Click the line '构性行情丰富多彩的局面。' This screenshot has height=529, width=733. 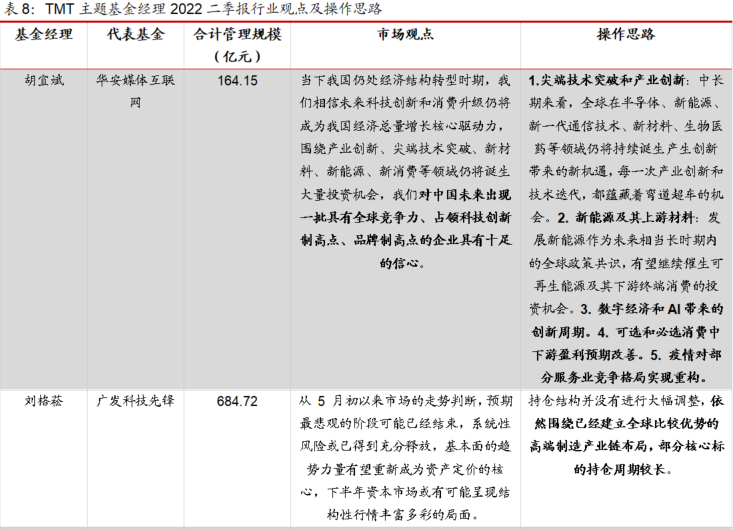pos(405,515)
